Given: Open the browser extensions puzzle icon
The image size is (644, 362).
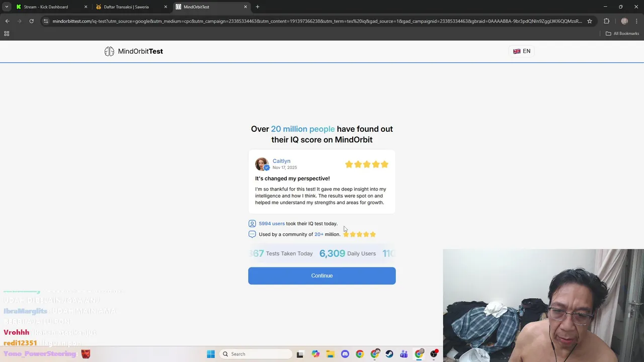Looking at the screenshot, I should [606, 21].
